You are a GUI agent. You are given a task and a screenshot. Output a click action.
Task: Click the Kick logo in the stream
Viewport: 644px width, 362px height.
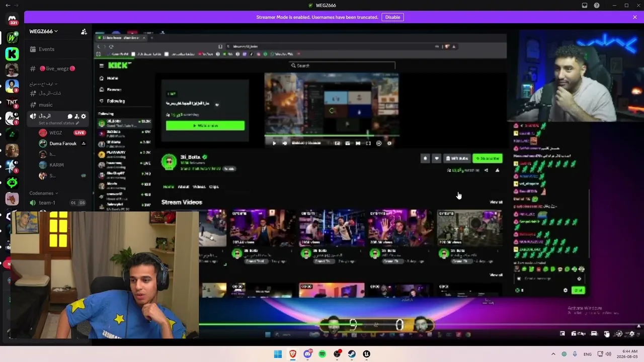click(x=120, y=65)
